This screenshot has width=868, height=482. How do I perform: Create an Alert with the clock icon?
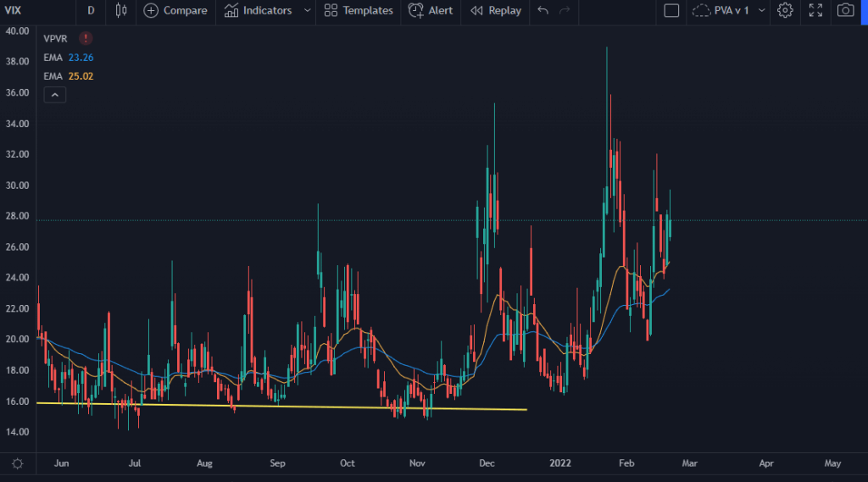430,10
